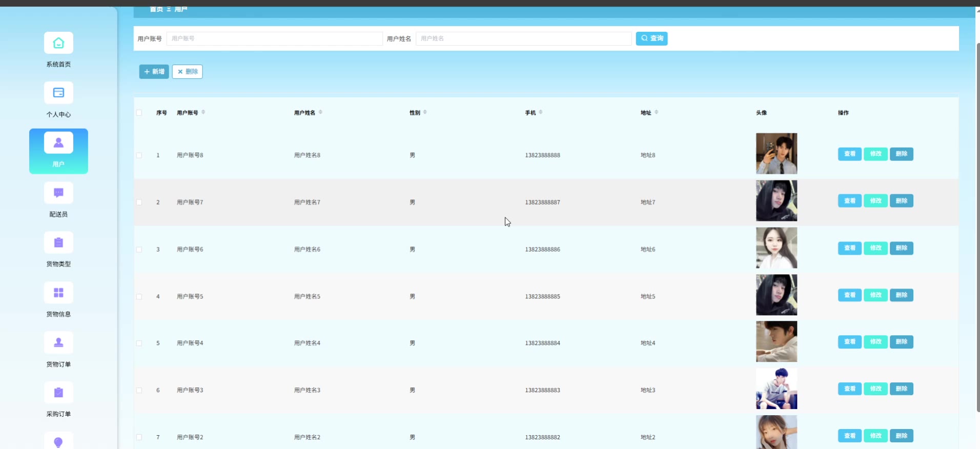Open 货物类型 from the sidebar

tap(58, 250)
